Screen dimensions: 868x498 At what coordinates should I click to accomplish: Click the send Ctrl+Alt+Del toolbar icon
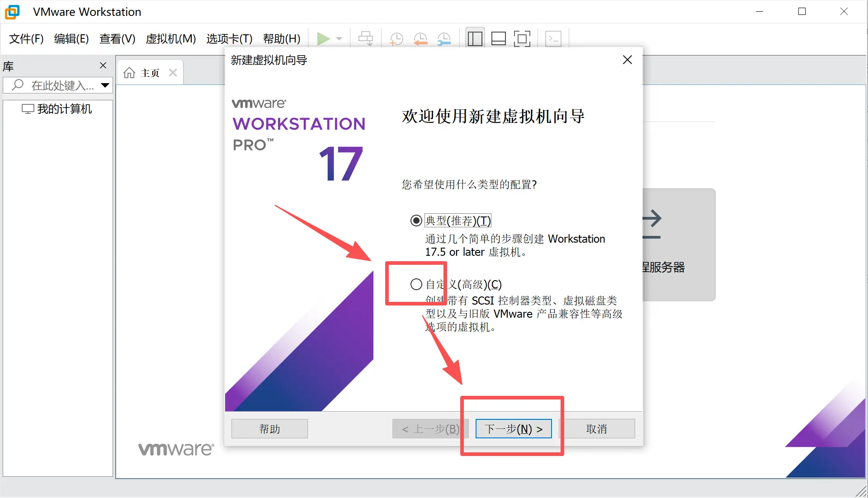(x=366, y=39)
